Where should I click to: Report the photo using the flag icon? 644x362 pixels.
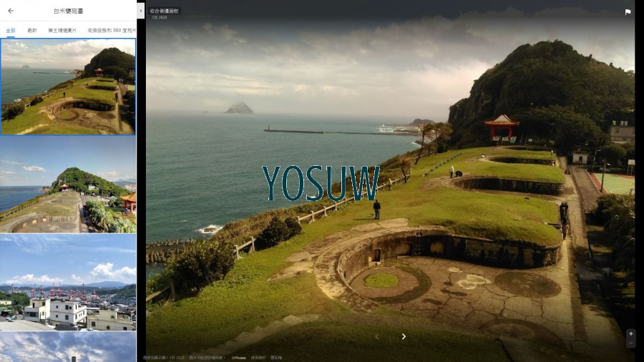click(x=628, y=12)
